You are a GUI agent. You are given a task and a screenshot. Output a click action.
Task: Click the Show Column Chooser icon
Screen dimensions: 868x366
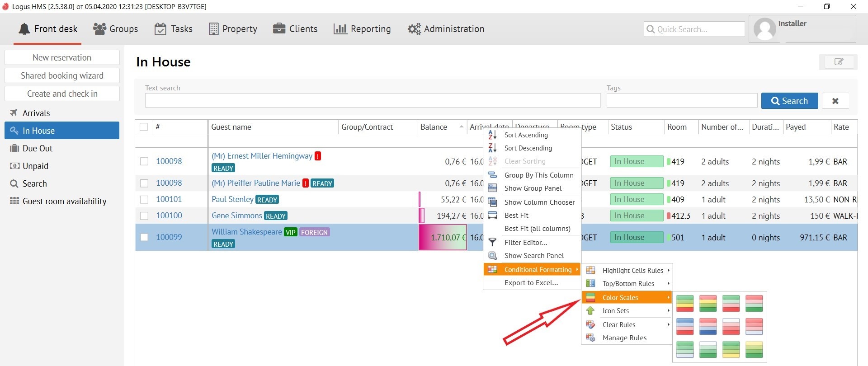[x=492, y=202]
